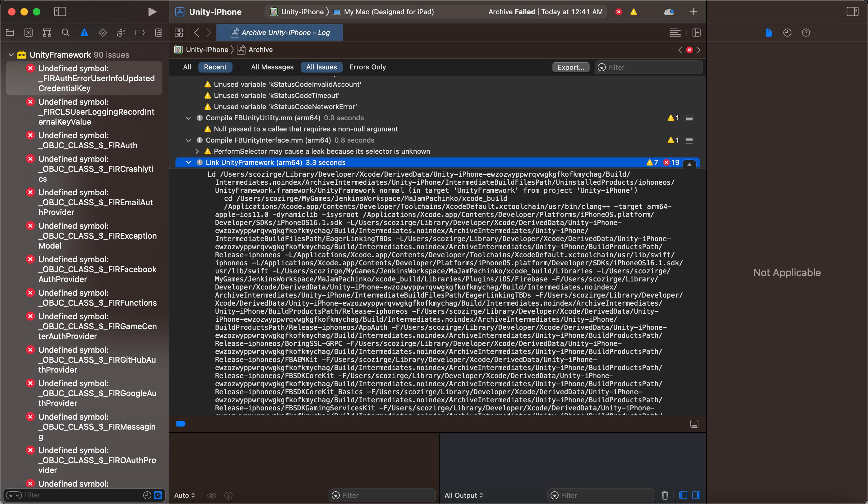Toggle recent issues filter clock in navigator
This screenshot has height=504, width=868.
point(147,495)
